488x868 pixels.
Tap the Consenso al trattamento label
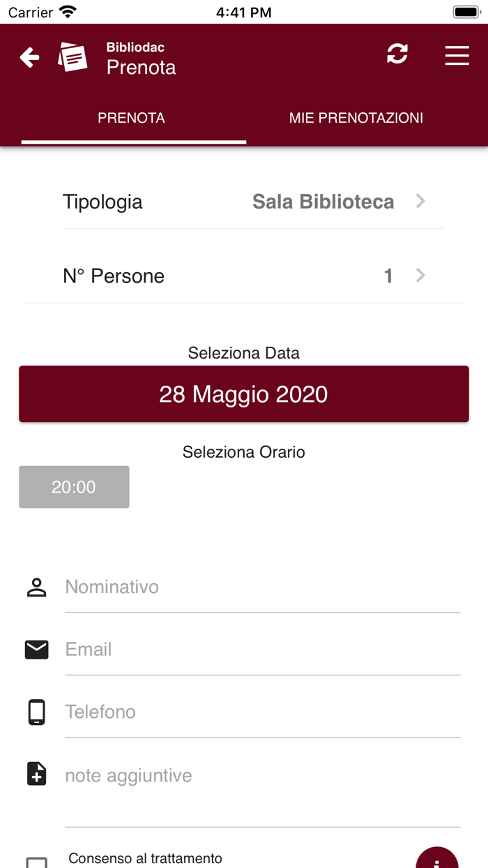point(146,858)
